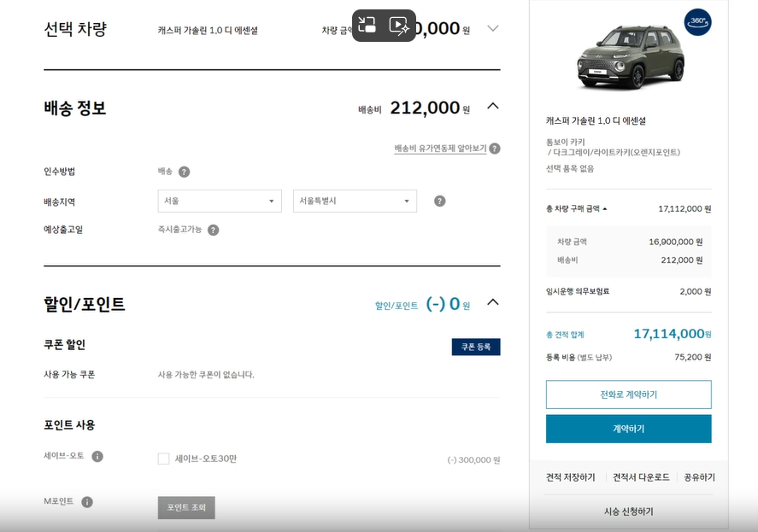This screenshot has height=532, width=758.
Task: Click the 톰보이 카키 color text
Action: click(x=565, y=142)
